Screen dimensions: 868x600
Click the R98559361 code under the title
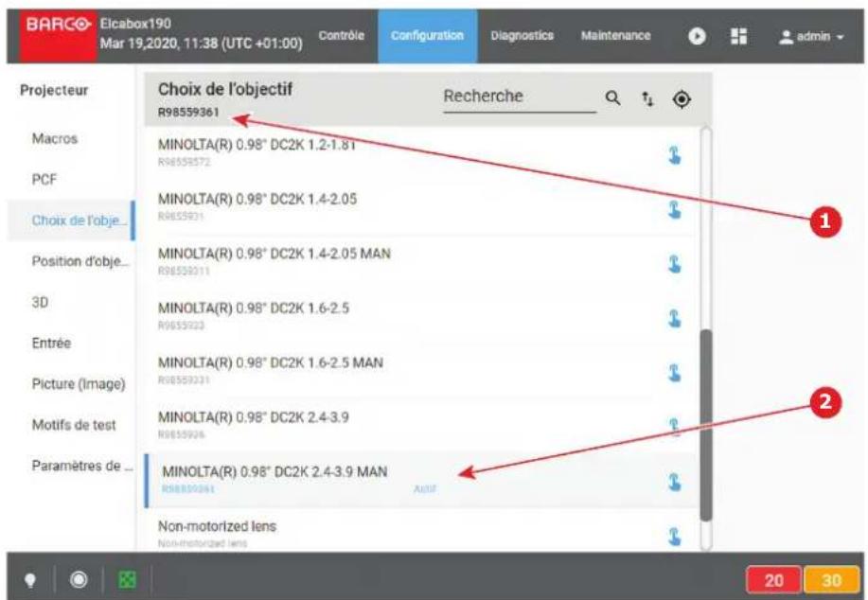[x=188, y=113]
